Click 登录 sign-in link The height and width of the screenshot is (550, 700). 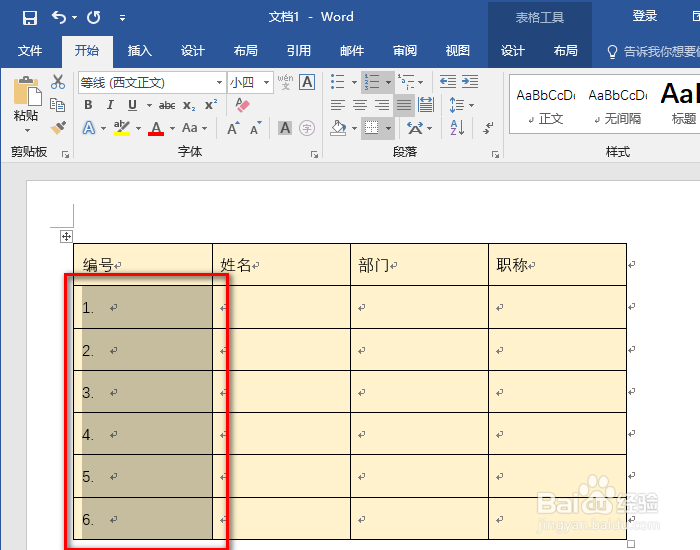coord(645,17)
